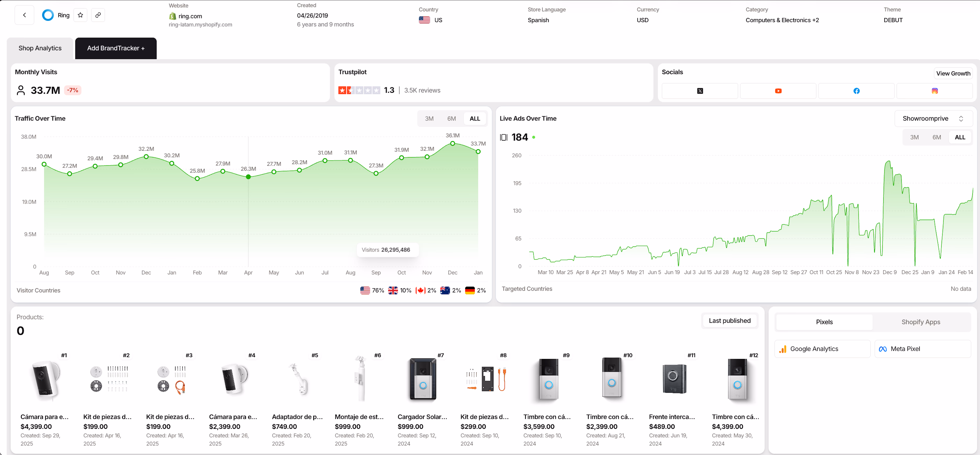Select the Meta Pixel entry
Viewport: 980px width, 455px height.
pos(922,348)
